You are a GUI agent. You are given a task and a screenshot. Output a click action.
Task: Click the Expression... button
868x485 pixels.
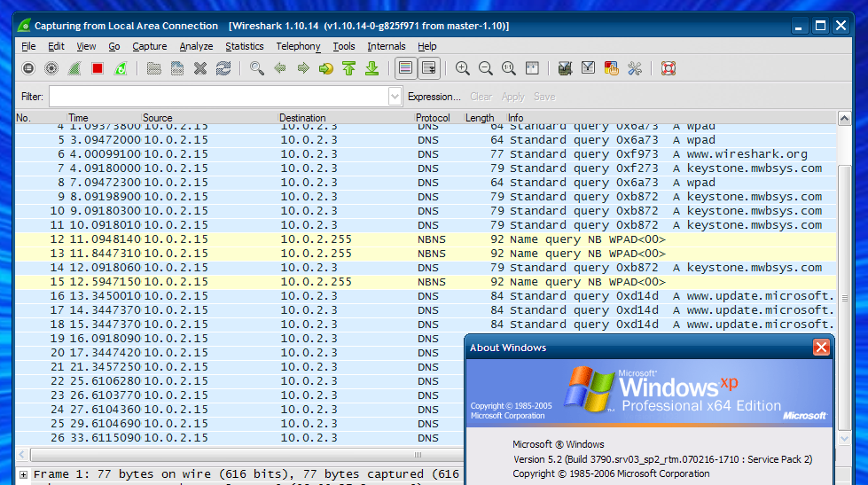434,97
